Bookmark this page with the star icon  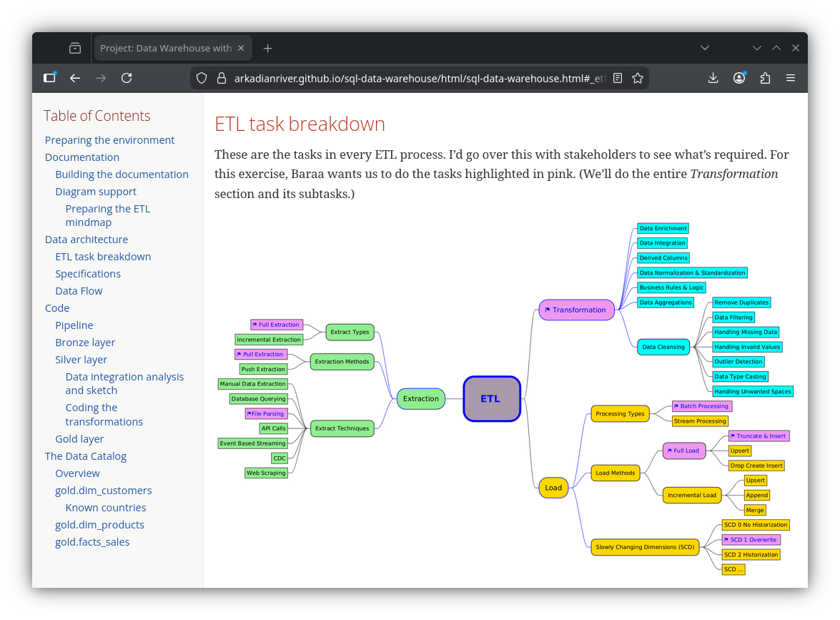point(637,78)
